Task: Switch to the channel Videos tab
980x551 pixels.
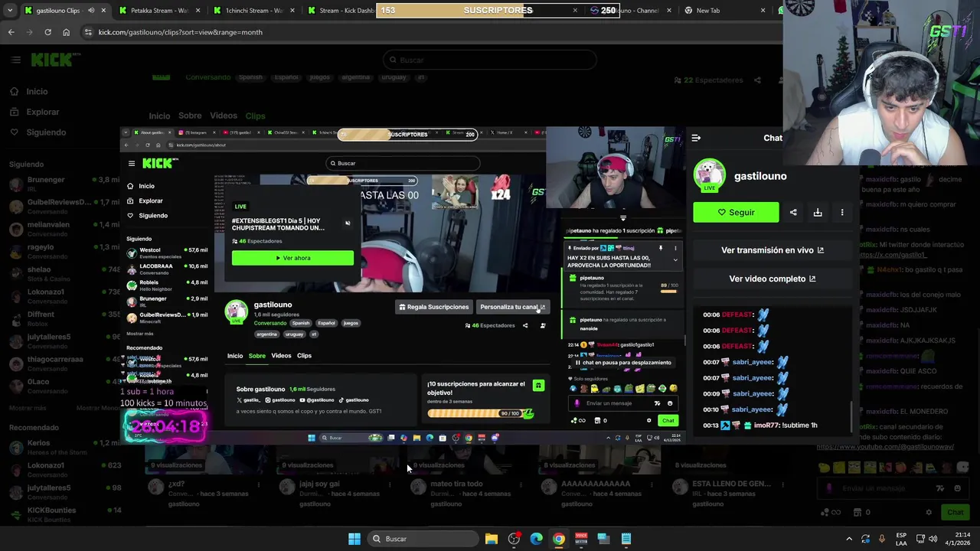Action: [x=224, y=116]
